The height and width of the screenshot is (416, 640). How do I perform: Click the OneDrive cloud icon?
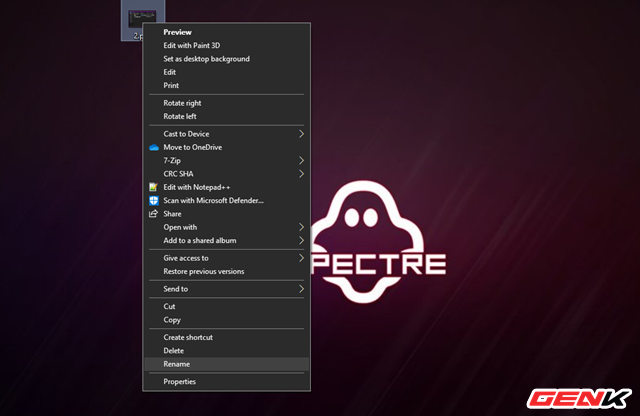(154, 147)
